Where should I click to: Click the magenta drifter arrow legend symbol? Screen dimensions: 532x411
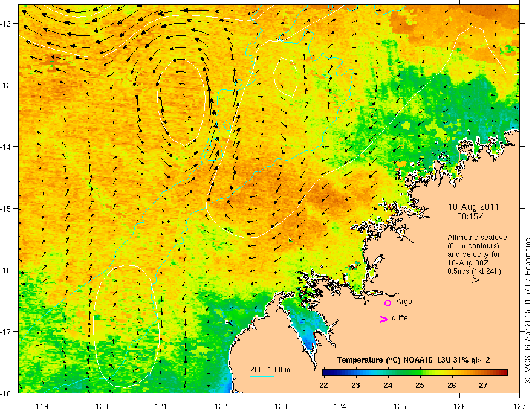(x=383, y=319)
